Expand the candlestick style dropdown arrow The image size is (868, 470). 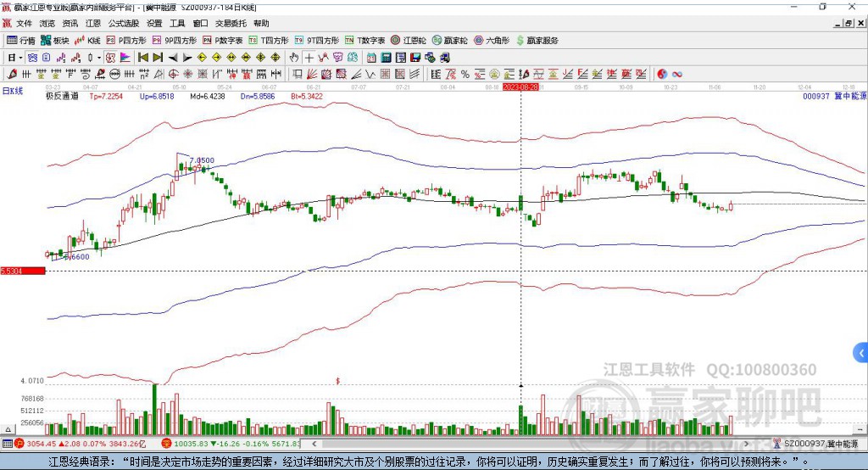[x=99, y=58]
